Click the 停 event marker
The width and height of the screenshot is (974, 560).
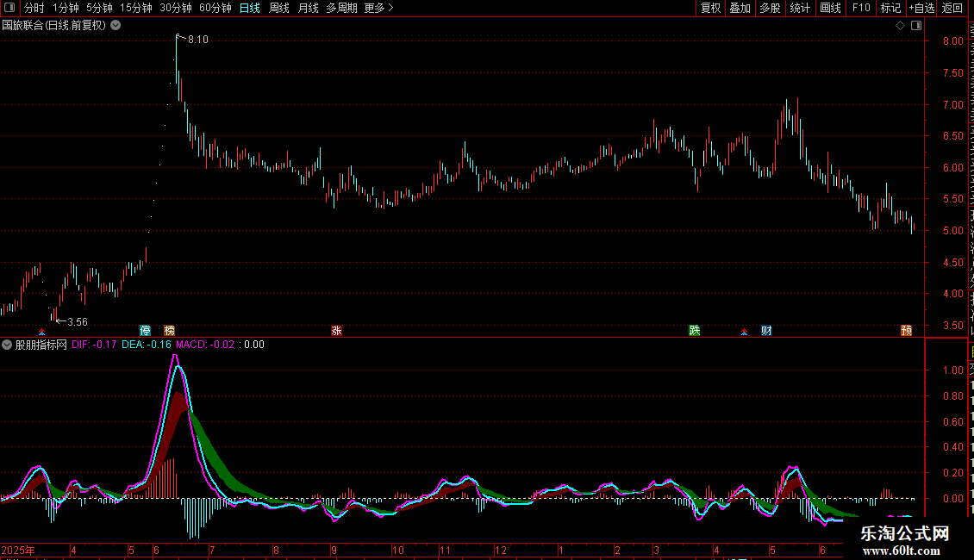click(x=146, y=330)
